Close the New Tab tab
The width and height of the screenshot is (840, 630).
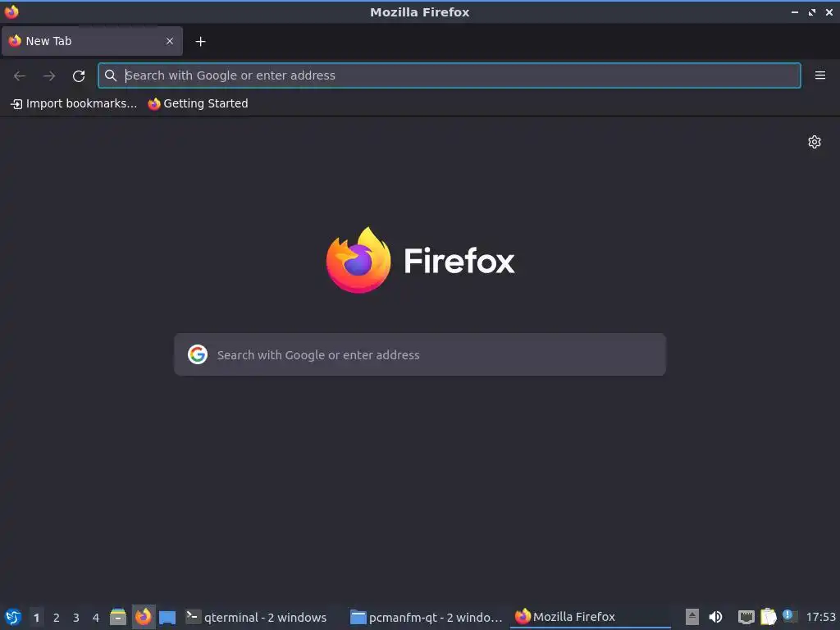(170, 41)
